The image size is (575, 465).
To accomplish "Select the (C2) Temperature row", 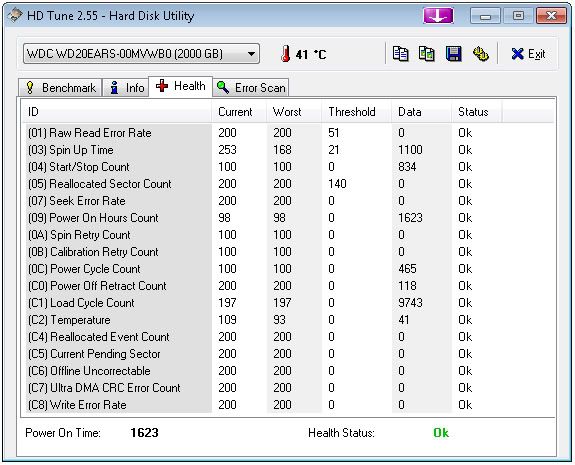I will coord(264,320).
